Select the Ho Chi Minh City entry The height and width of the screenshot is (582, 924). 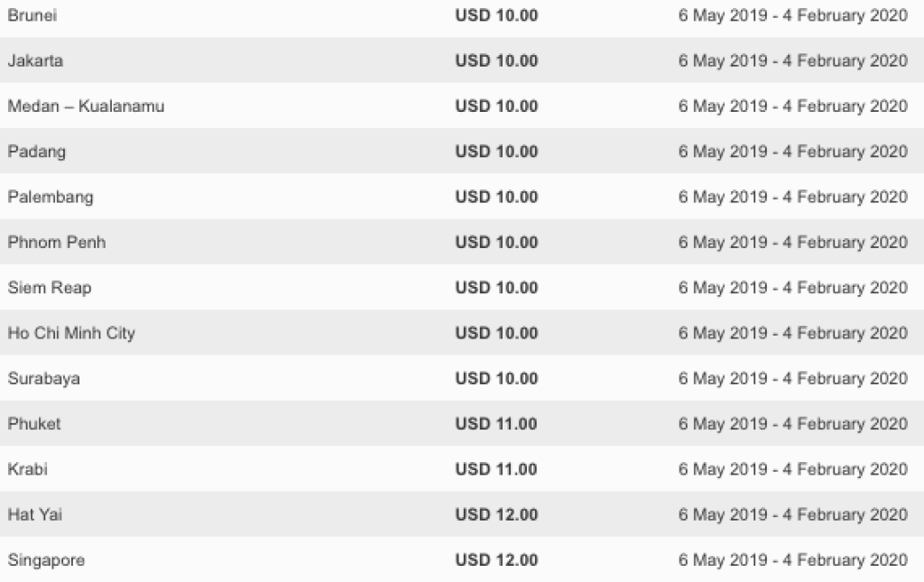71,333
